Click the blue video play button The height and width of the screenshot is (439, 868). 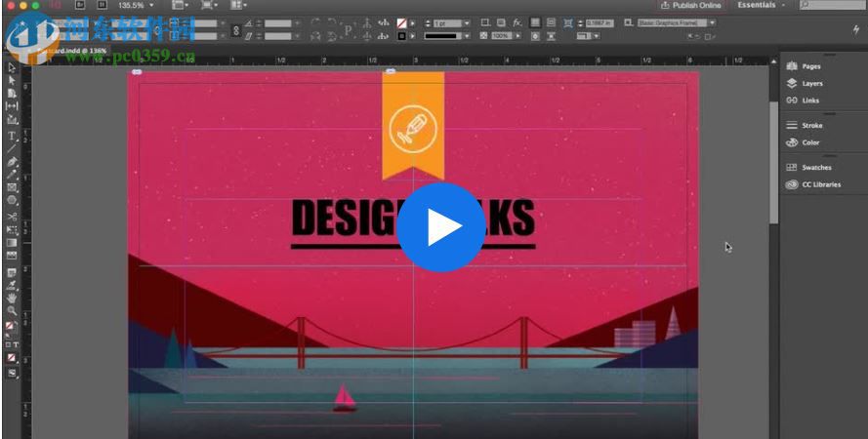(x=440, y=226)
